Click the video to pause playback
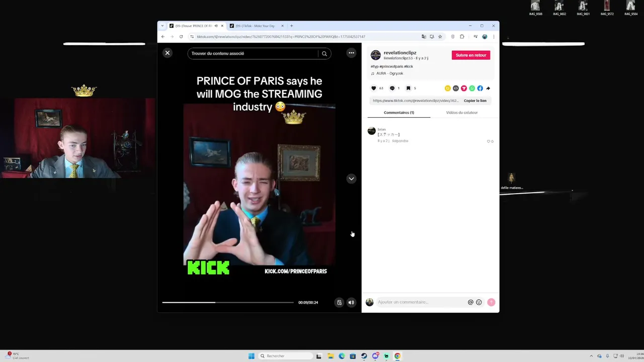 point(259,184)
